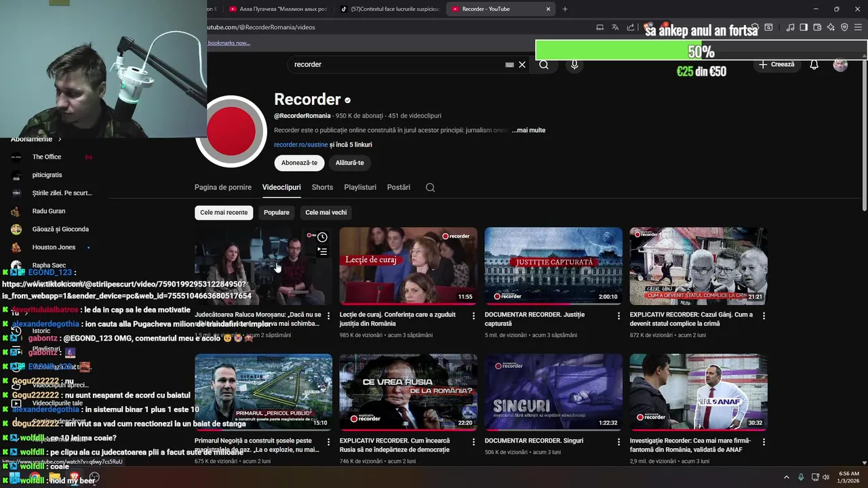Open options menu for Judecătoarea Raluca Moroșanu video
Screen dimensions: 868x488
[328, 316]
